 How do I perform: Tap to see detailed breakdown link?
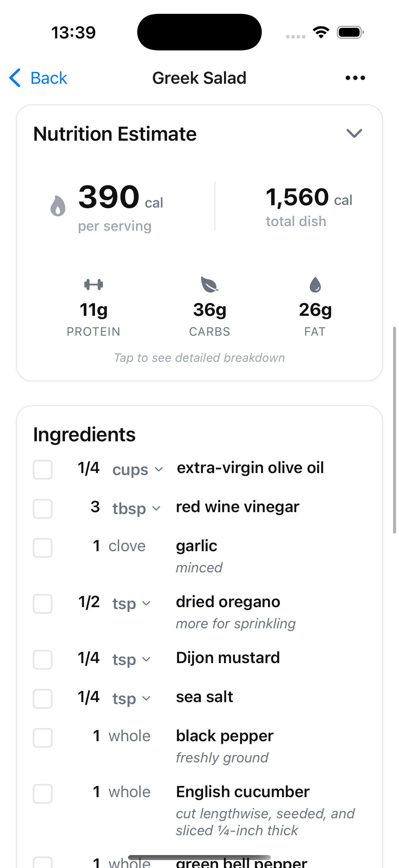tap(199, 358)
